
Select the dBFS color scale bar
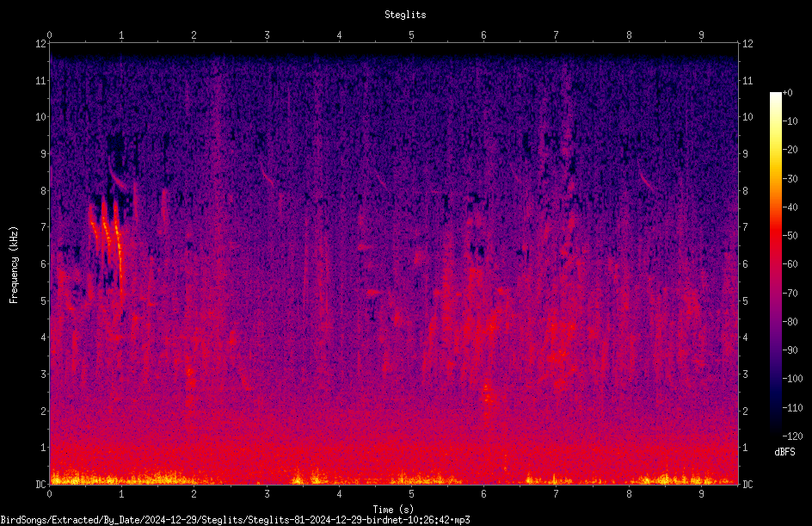(775, 263)
